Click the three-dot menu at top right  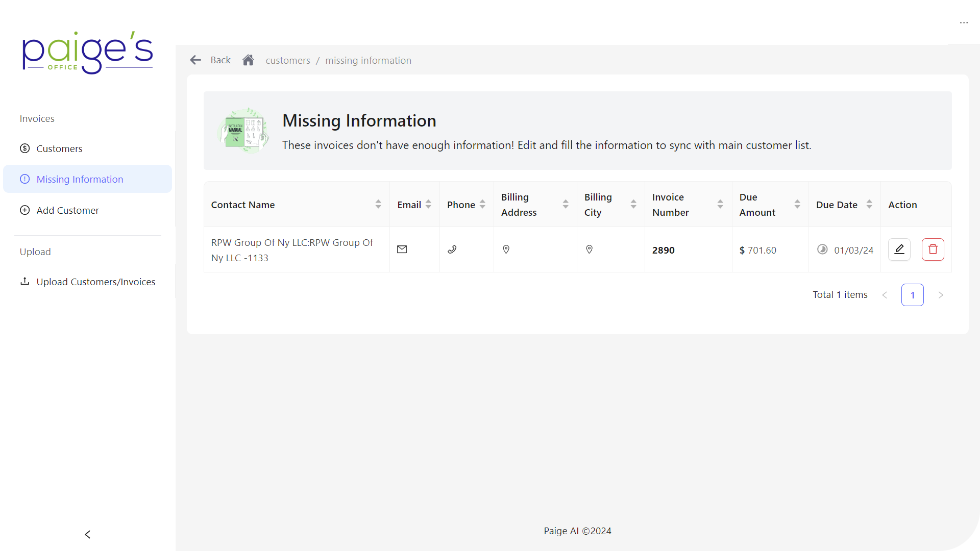click(964, 23)
